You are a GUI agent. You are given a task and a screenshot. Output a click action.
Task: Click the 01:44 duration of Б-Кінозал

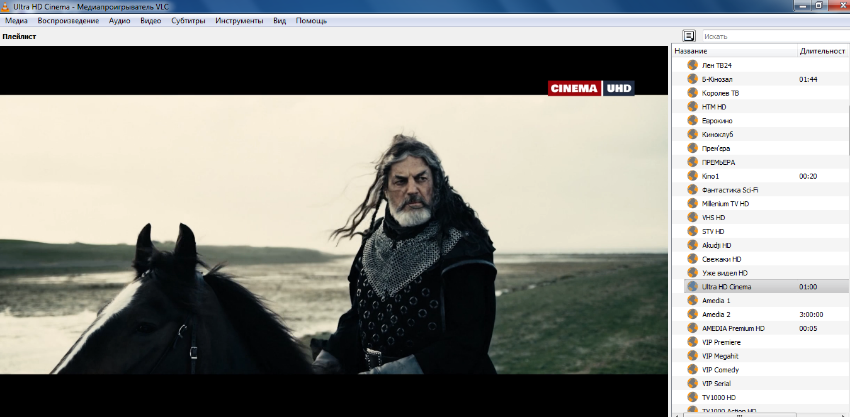pyautogui.click(x=808, y=79)
